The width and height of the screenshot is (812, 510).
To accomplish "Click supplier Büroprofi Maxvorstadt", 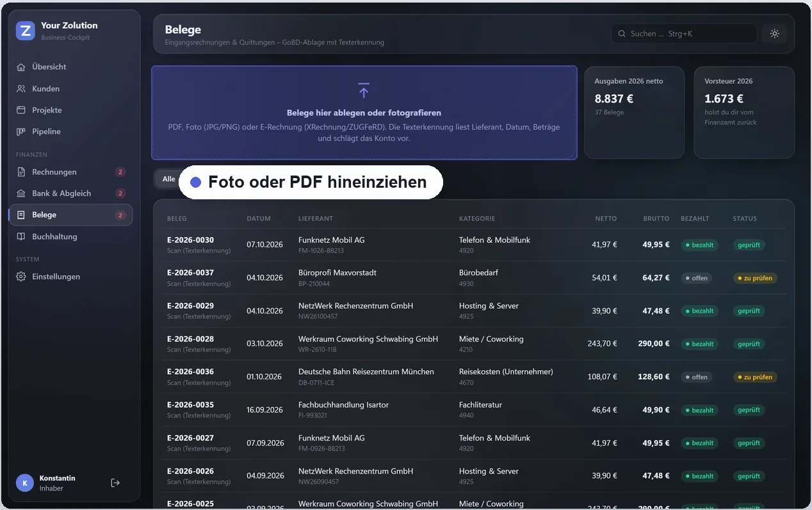I will (x=337, y=273).
